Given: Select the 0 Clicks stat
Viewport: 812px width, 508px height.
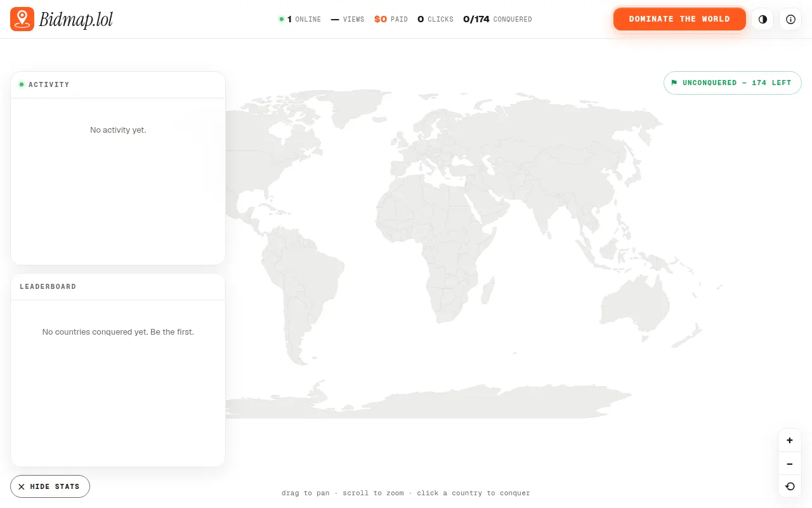Looking at the screenshot, I should tap(435, 19).
